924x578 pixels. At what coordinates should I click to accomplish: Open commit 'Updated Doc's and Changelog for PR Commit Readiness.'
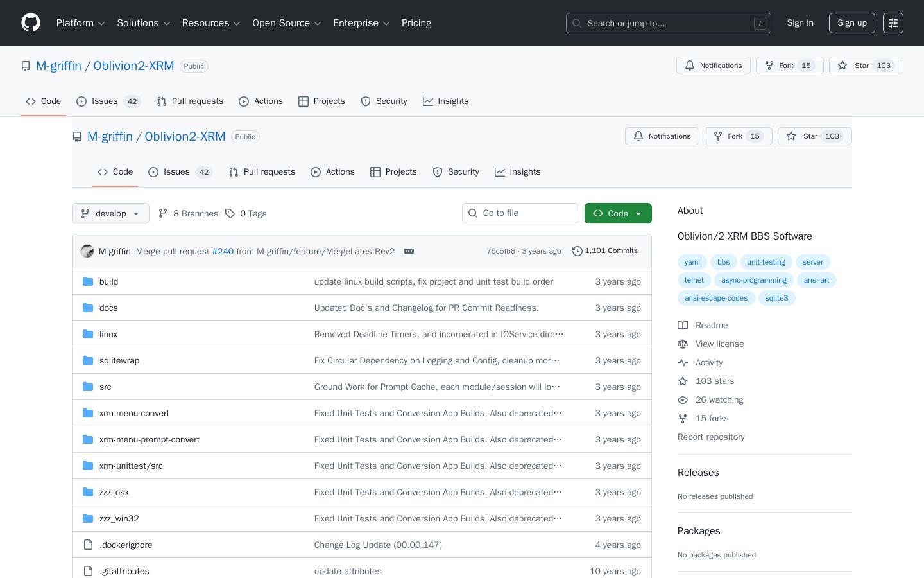click(x=427, y=308)
